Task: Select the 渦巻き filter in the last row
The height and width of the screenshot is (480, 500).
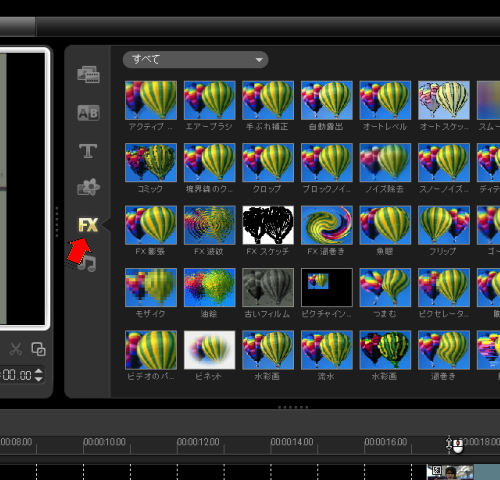Action: (x=444, y=350)
